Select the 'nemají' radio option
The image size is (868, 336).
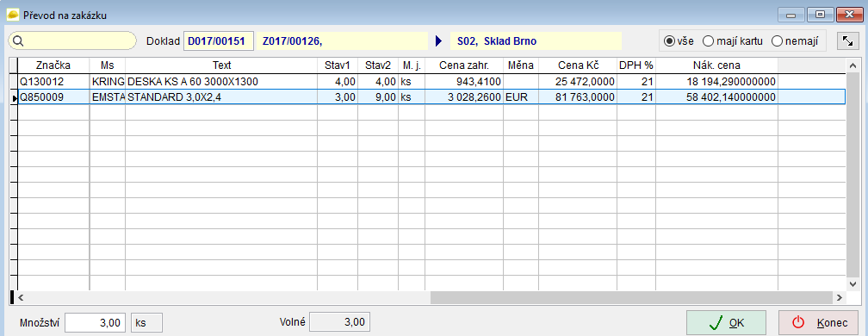coord(796,41)
